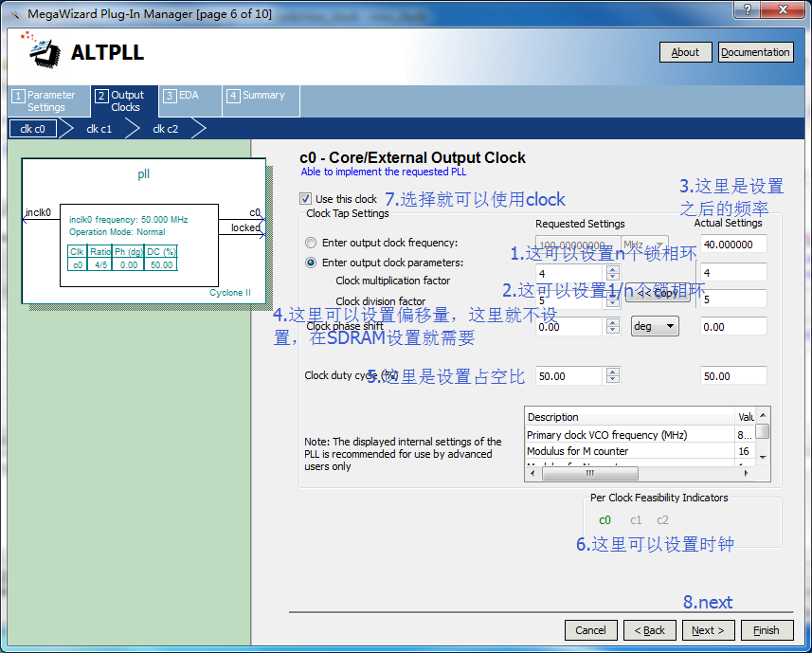Click the c1 feasibility indicator

point(636,520)
